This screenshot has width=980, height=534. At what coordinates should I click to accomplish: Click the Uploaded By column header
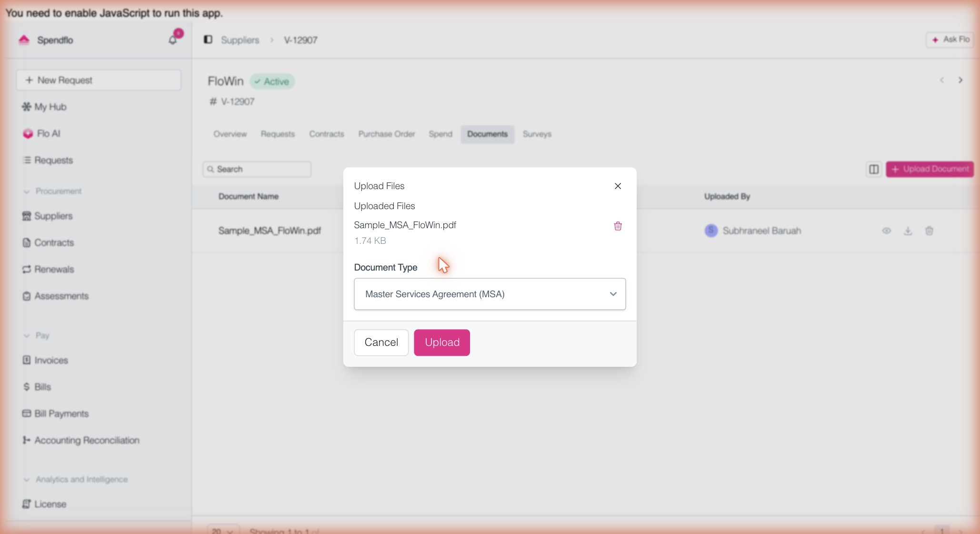point(727,197)
